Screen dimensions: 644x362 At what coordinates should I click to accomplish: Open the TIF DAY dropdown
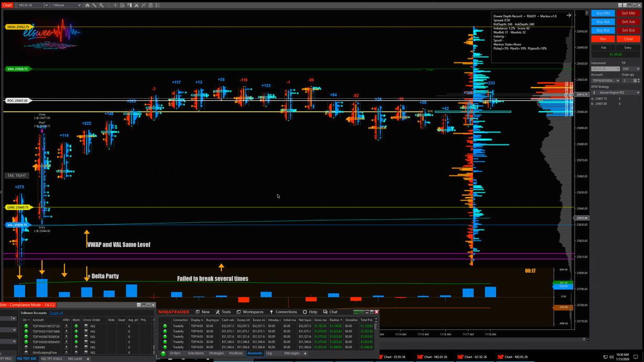630,69
